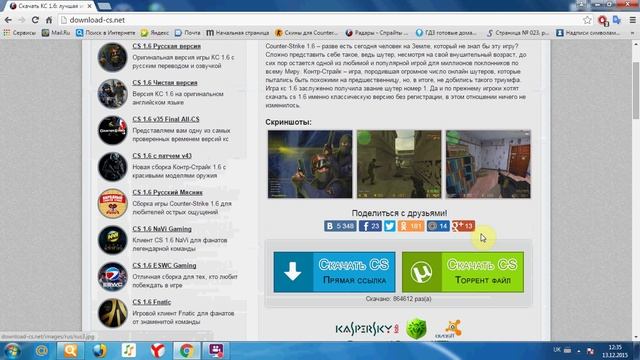Open the Яндекс bookmark
The width and height of the screenshot is (640, 360).
(154, 33)
